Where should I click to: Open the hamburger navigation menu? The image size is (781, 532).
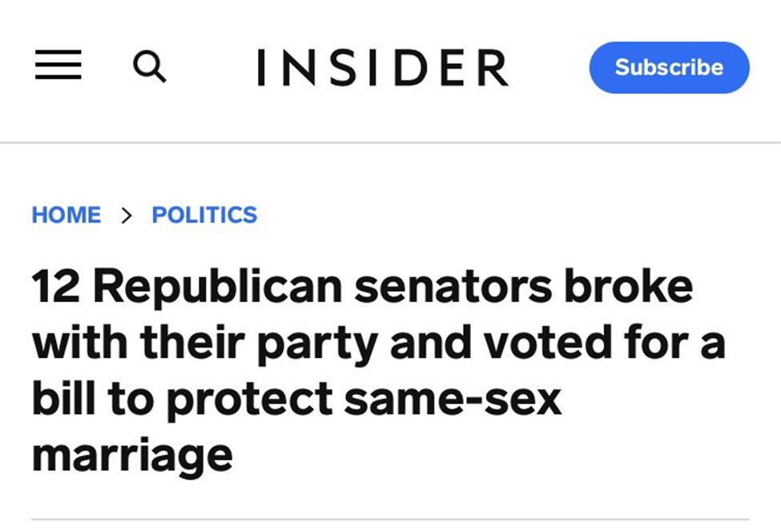(58, 66)
